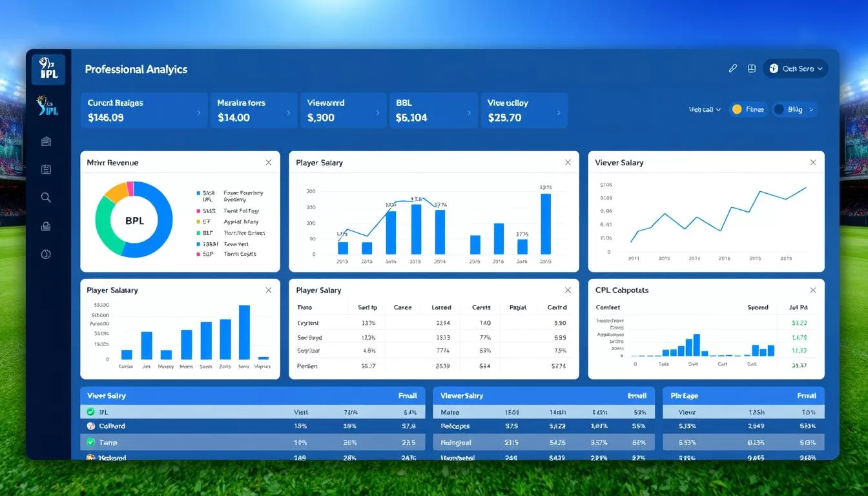Select the BBL summary card

[x=432, y=110]
